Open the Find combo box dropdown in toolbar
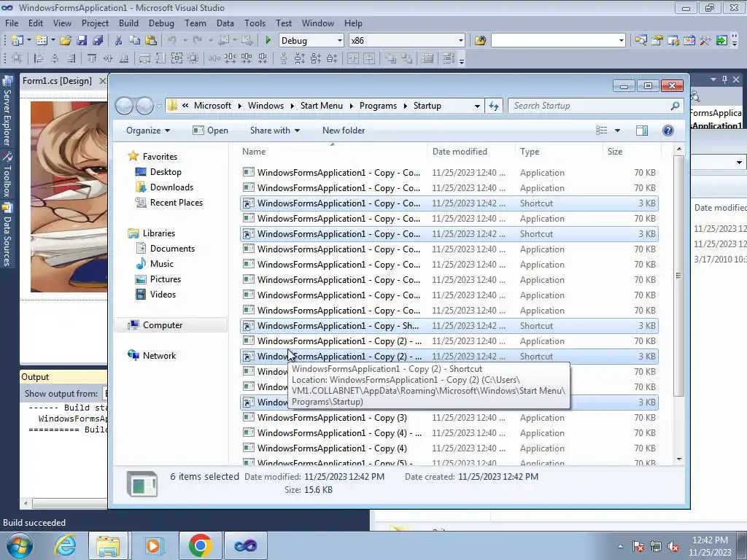Image resolution: width=747 pixels, height=560 pixels. tap(622, 41)
